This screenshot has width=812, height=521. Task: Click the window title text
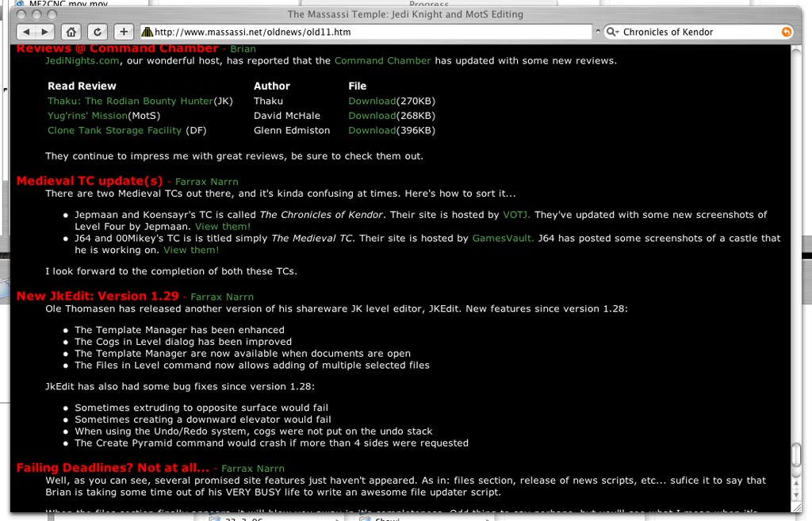point(405,14)
